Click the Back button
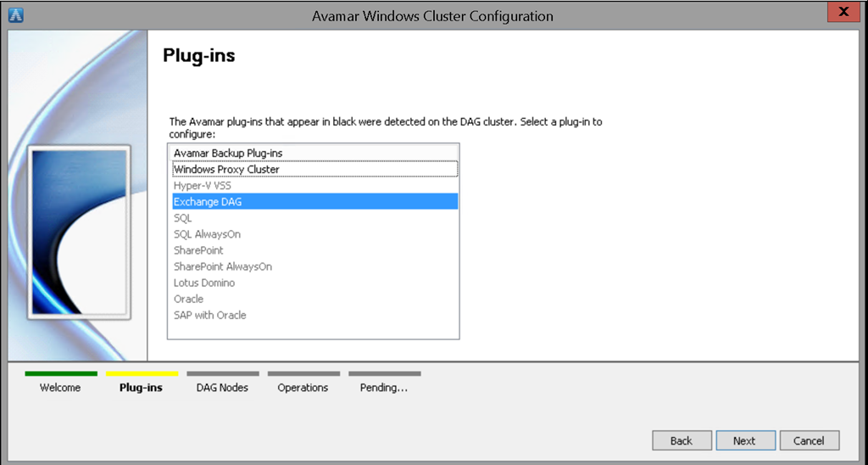The image size is (868, 465). [682, 440]
